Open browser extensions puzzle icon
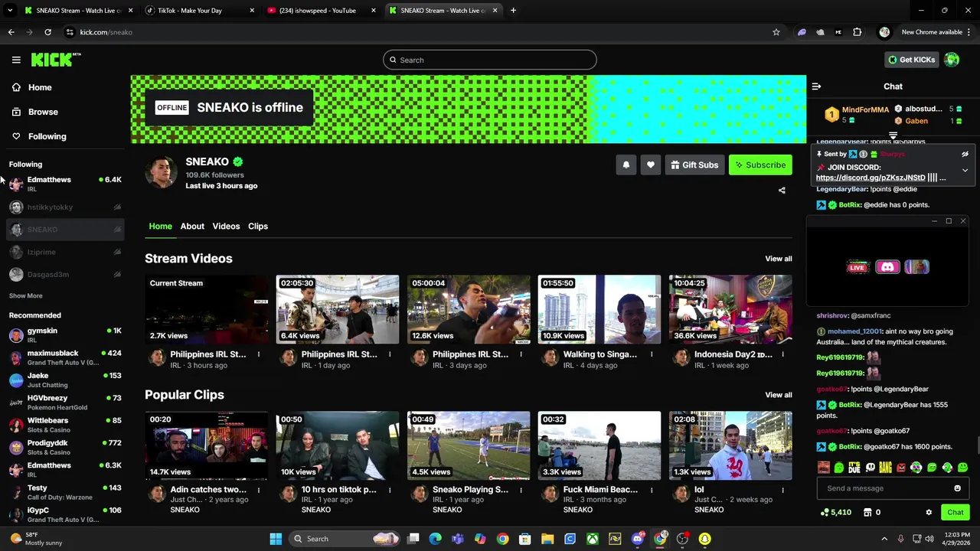This screenshot has width=980, height=551. click(x=857, y=32)
